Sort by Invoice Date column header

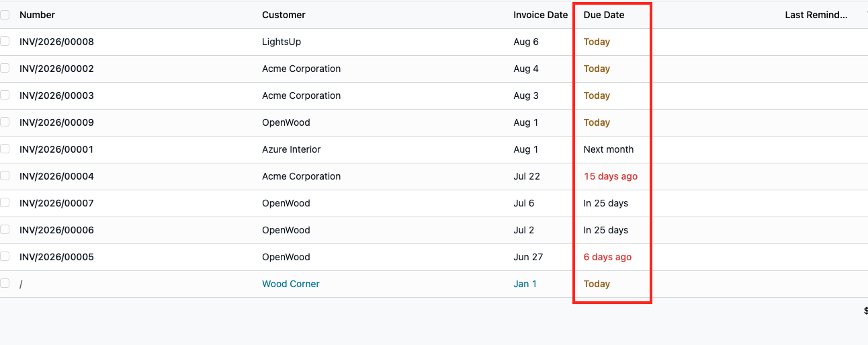click(x=541, y=15)
